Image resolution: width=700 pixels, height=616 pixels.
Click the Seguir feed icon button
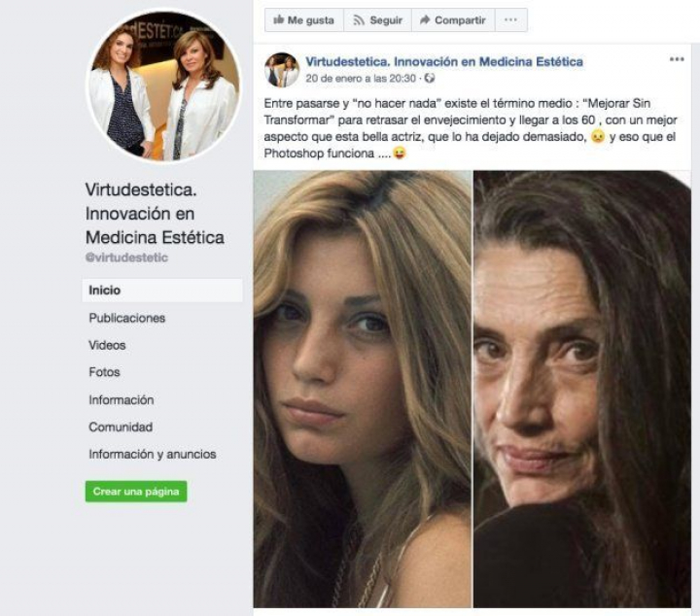pyautogui.click(x=377, y=19)
